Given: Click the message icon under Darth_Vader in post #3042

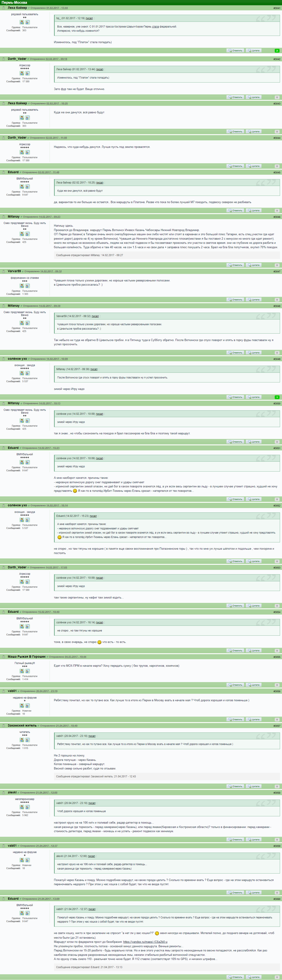Looking at the screenshot, I should tap(27, 73).
